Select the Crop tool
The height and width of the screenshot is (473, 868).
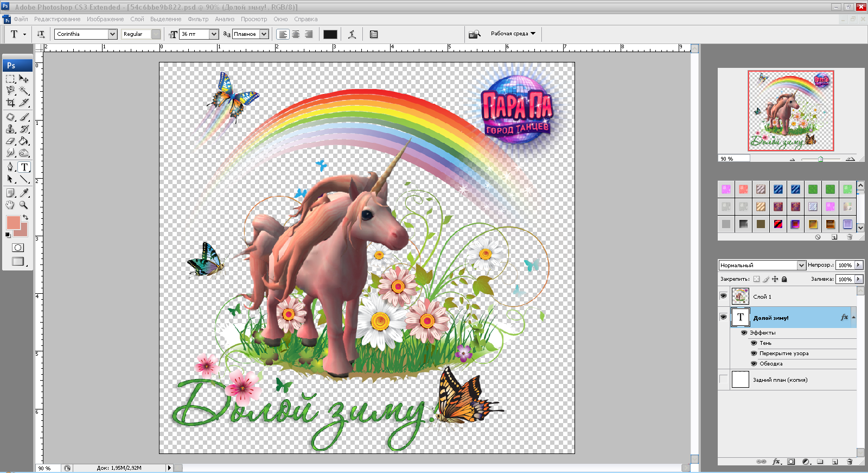point(10,102)
